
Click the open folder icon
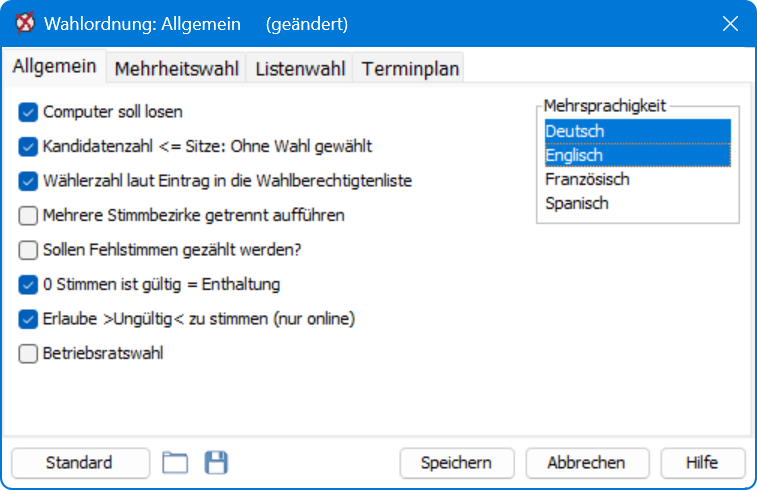pyautogui.click(x=175, y=462)
